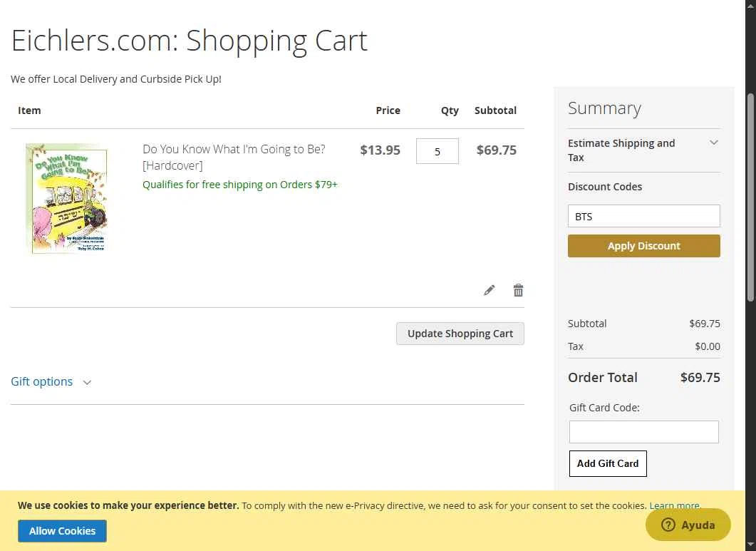Viewport: 756px width, 551px height.
Task: Open the Learn more cookie link
Action: (674, 505)
